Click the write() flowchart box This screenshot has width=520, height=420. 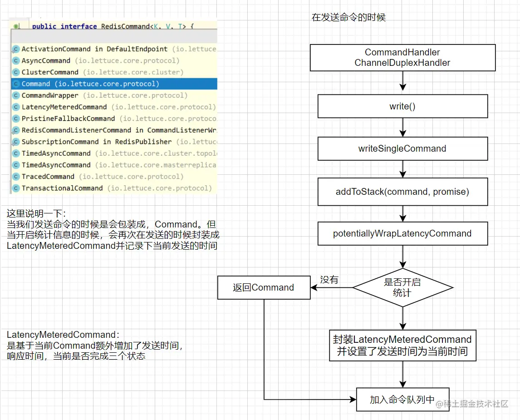tap(402, 106)
